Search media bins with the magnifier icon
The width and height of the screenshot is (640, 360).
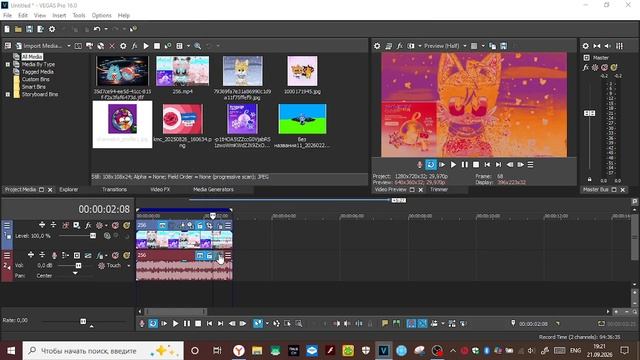(x=198, y=46)
